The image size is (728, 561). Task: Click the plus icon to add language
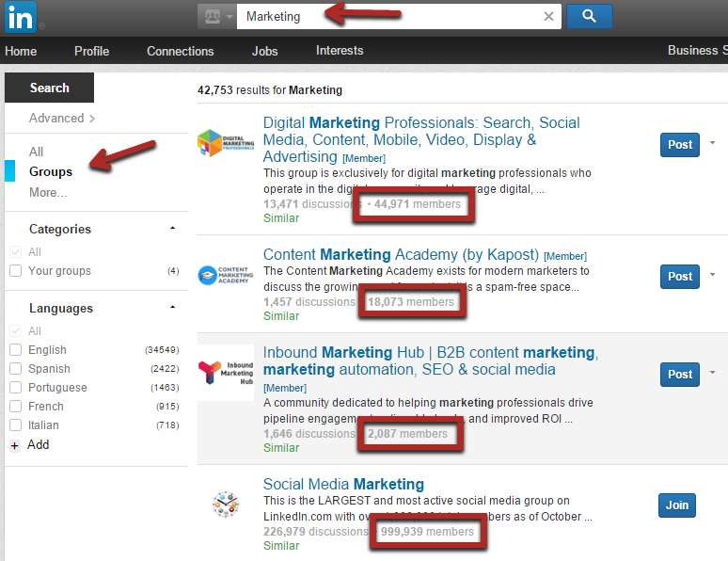coord(14,445)
